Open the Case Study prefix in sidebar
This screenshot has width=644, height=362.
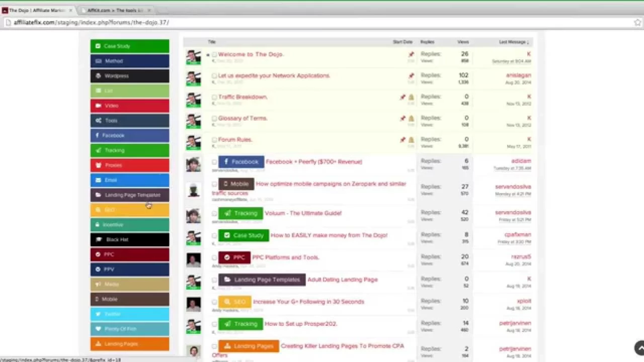(130, 46)
